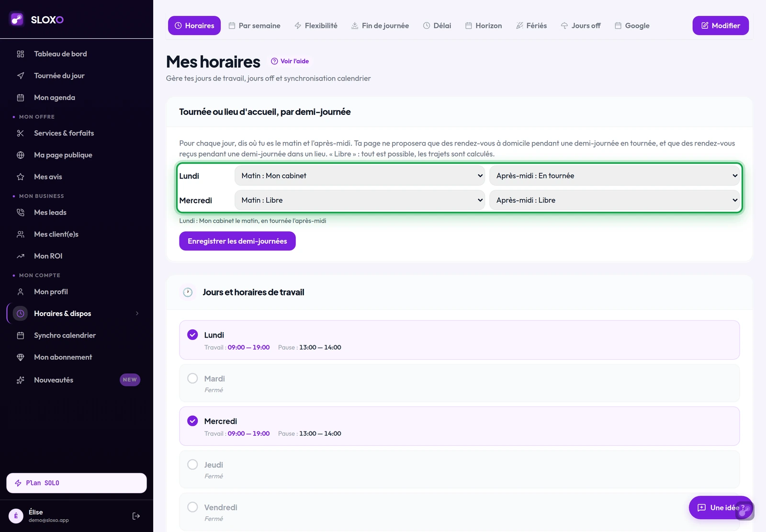This screenshot has width=766, height=532.
Task: Click the Ma page publique globe icon
Action: [x=21, y=155]
